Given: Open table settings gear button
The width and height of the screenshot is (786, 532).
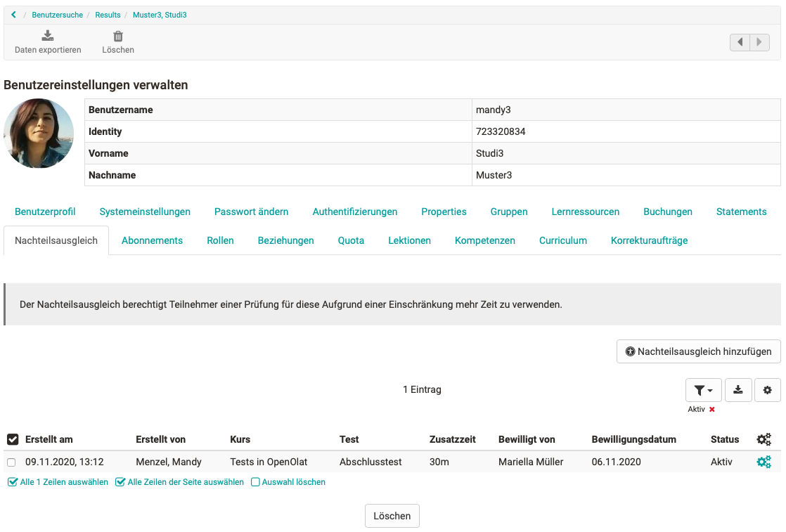Looking at the screenshot, I should [x=767, y=390].
